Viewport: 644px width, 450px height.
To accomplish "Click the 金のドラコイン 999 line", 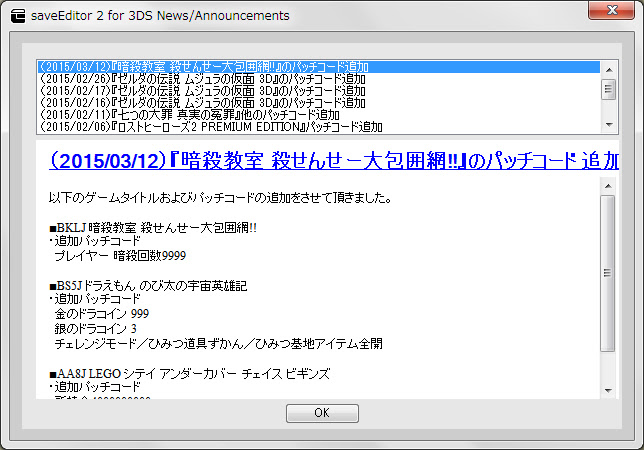I will 101,314.
